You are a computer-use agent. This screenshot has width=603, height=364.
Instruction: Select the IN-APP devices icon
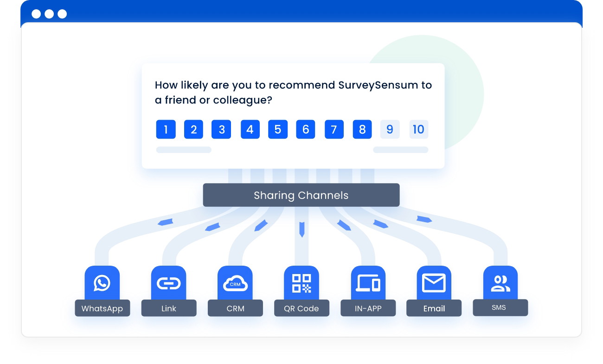[x=368, y=283]
